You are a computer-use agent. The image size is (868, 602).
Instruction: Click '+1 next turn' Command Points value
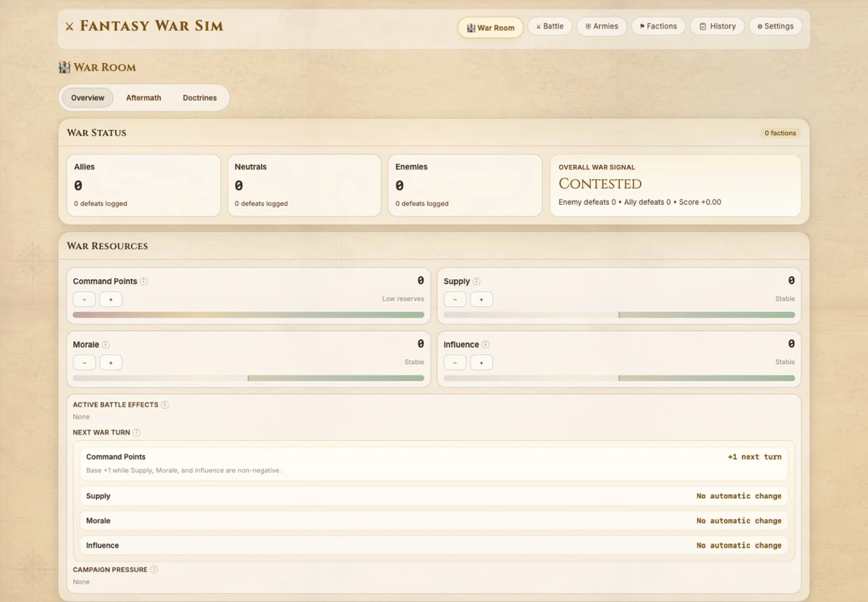click(754, 457)
